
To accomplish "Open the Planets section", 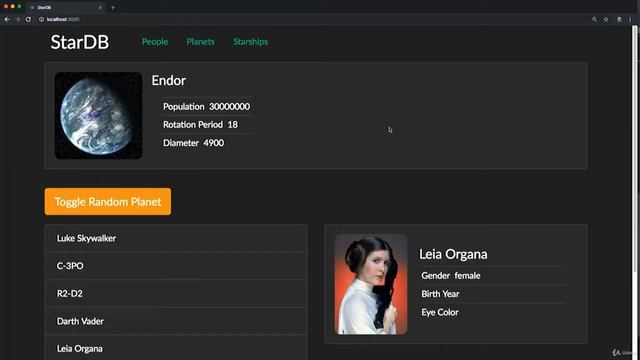I will point(200,42).
